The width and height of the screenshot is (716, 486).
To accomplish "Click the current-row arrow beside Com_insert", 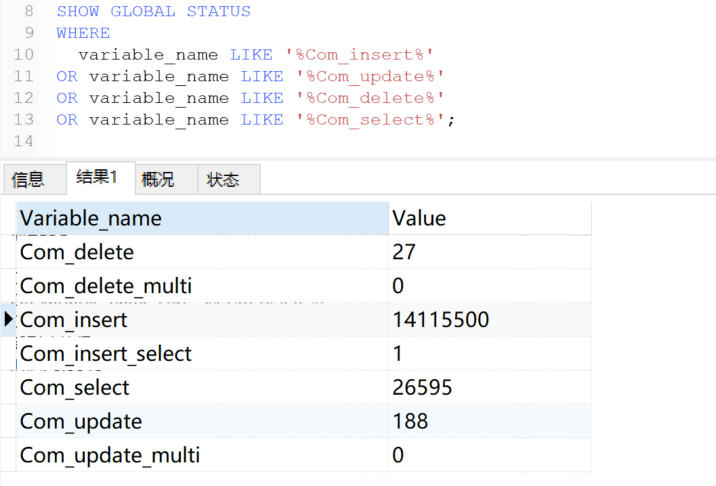I will click(8, 319).
